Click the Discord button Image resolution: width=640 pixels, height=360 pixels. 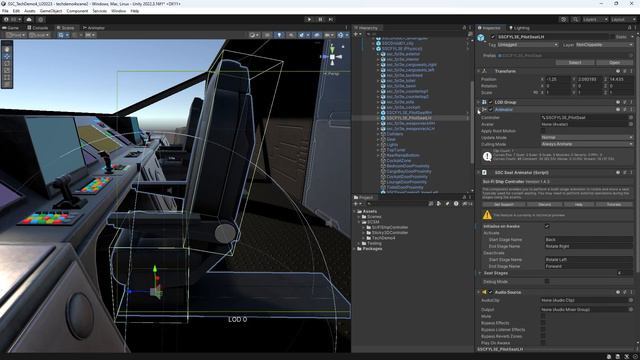pos(544,204)
